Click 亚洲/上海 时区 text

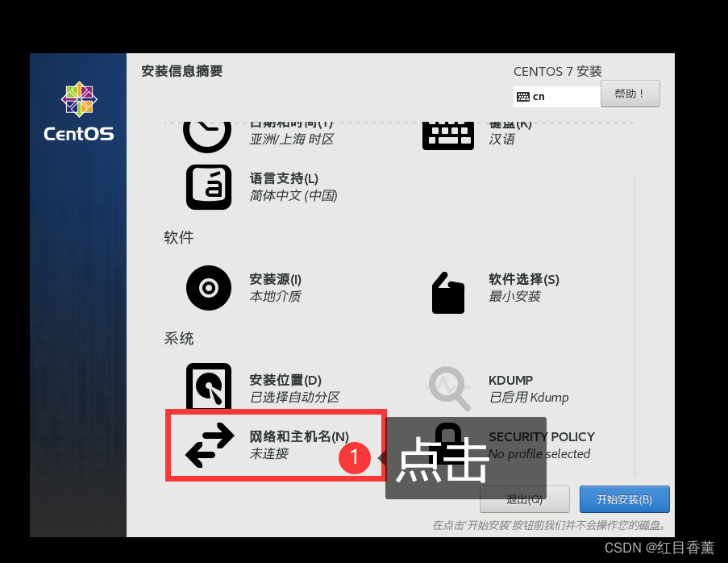pyautogui.click(x=292, y=139)
